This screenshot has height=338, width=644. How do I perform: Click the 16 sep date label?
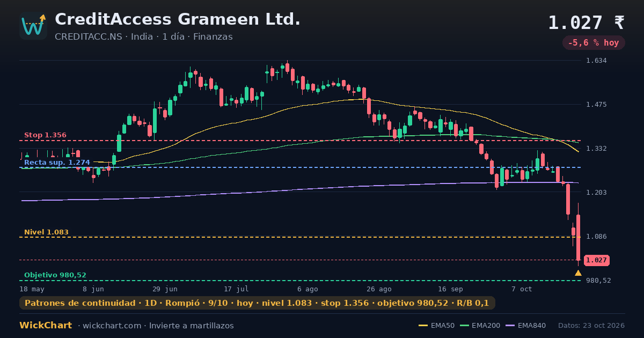pyautogui.click(x=450, y=289)
